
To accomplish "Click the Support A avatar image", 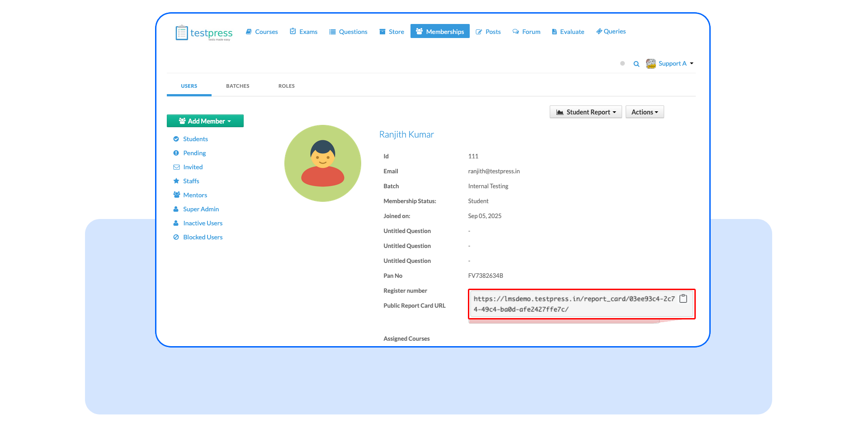I will pyautogui.click(x=651, y=64).
